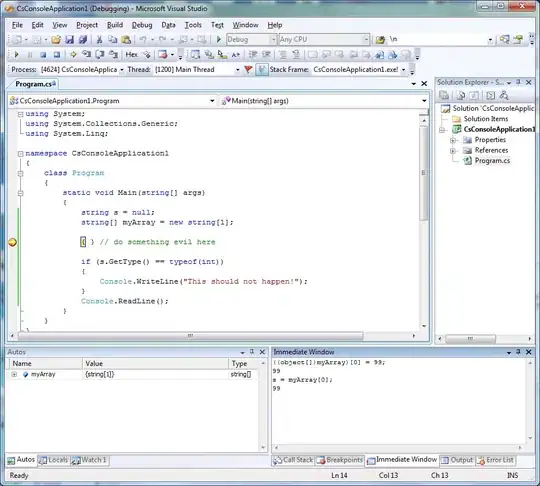Viewport: 540px width, 486px height.
Task: Click the Solution Explorer Properties icon
Action: pyautogui.click(x=444, y=95)
